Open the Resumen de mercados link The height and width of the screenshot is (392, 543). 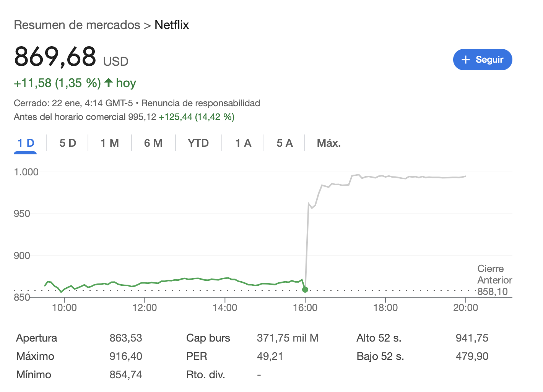click(77, 25)
